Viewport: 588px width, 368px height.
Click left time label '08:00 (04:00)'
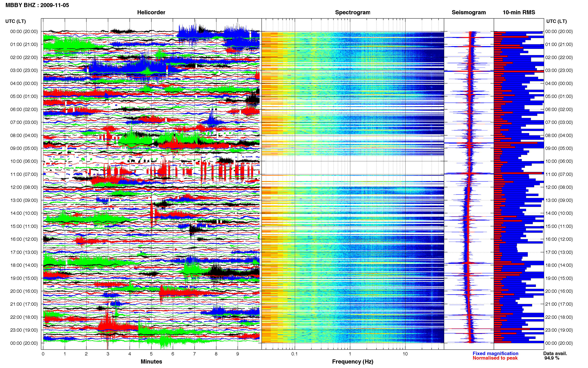pos(24,135)
